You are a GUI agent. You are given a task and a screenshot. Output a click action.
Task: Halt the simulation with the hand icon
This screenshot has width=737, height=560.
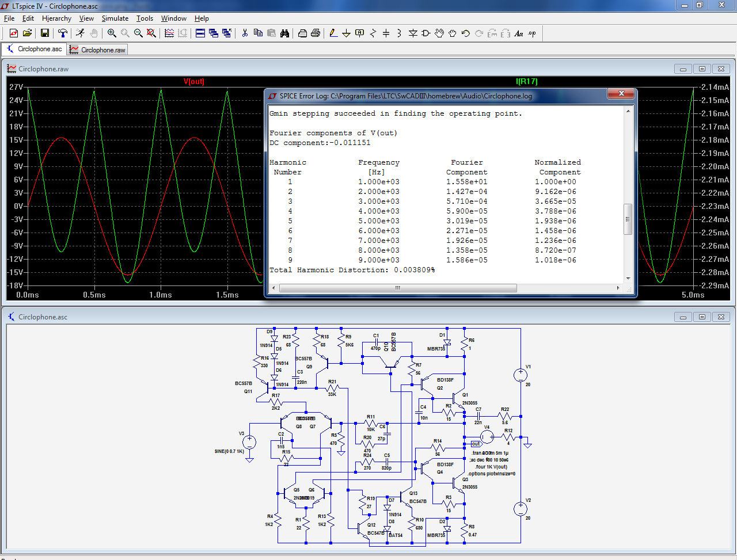point(94,33)
